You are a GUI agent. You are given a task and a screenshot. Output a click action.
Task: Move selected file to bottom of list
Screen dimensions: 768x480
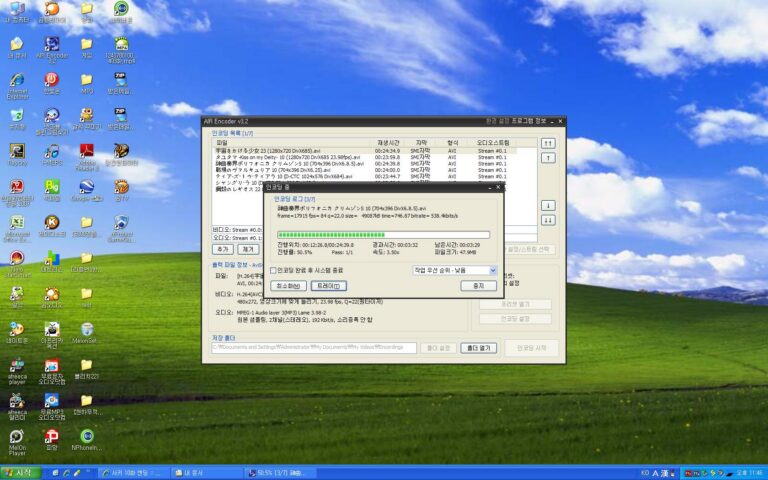pos(548,220)
